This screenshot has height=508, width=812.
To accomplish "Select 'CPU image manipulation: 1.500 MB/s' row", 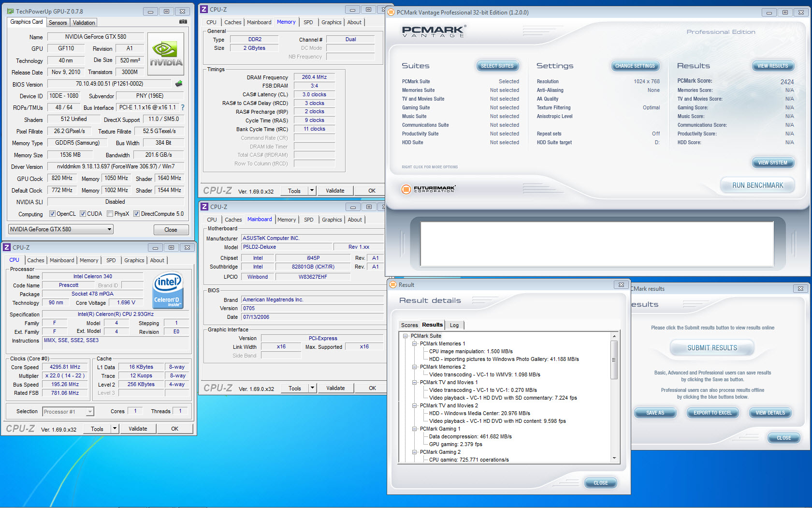I will [x=471, y=351].
